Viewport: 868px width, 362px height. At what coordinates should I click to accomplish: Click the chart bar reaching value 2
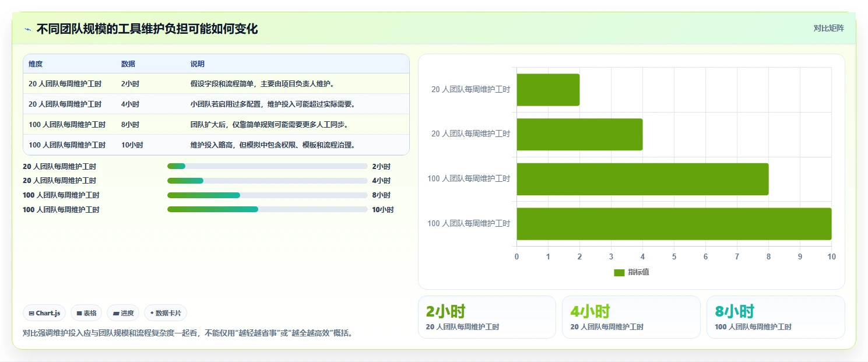[x=548, y=90]
